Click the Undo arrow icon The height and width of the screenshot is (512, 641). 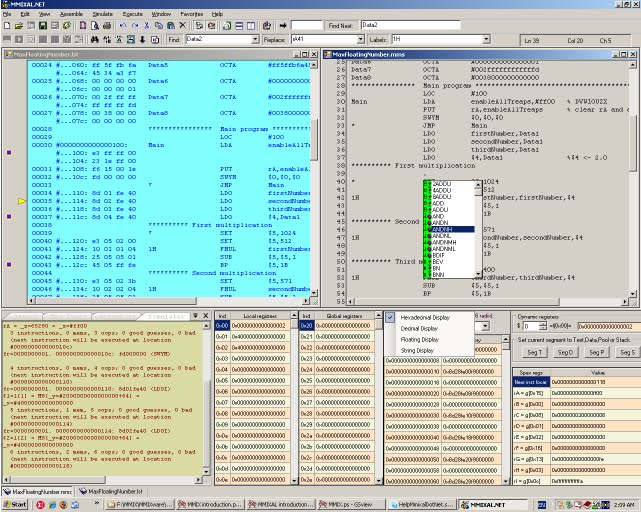tap(123, 25)
